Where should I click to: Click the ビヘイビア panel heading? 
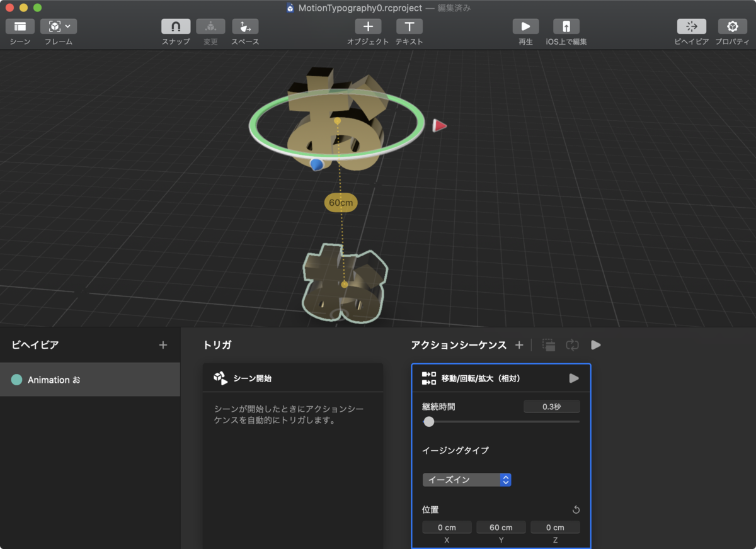[x=35, y=345]
